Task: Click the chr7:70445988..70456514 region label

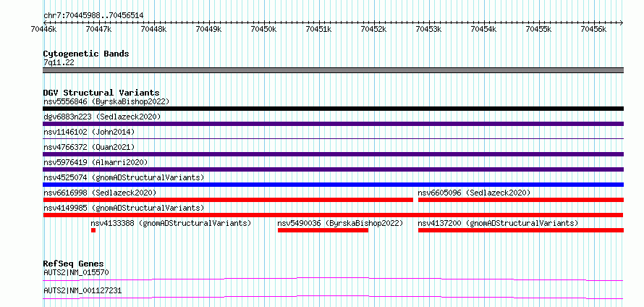Action: click(93, 16)
